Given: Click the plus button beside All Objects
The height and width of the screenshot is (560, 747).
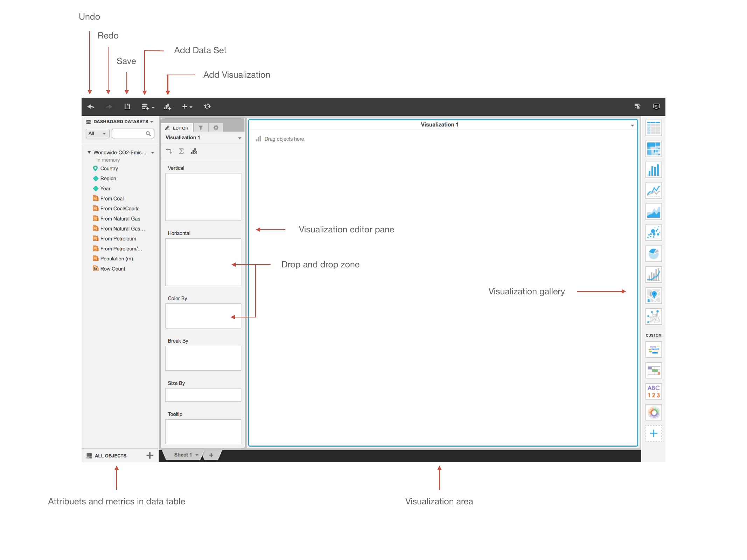Looking at the screenshot, I should point(150,455).
